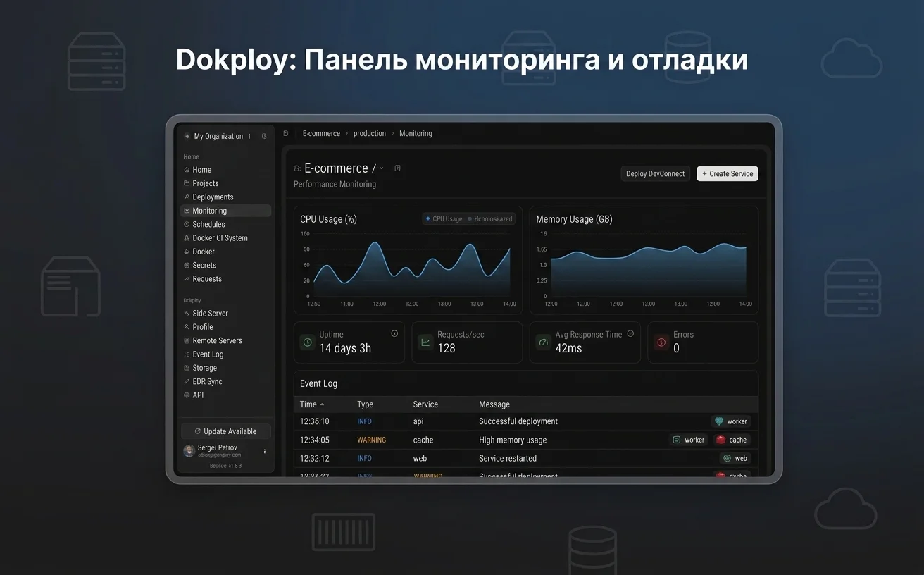This screenshot has width=924, height=575.
Task: Click Memory Usage (GB) chart title
Action: 574,219
